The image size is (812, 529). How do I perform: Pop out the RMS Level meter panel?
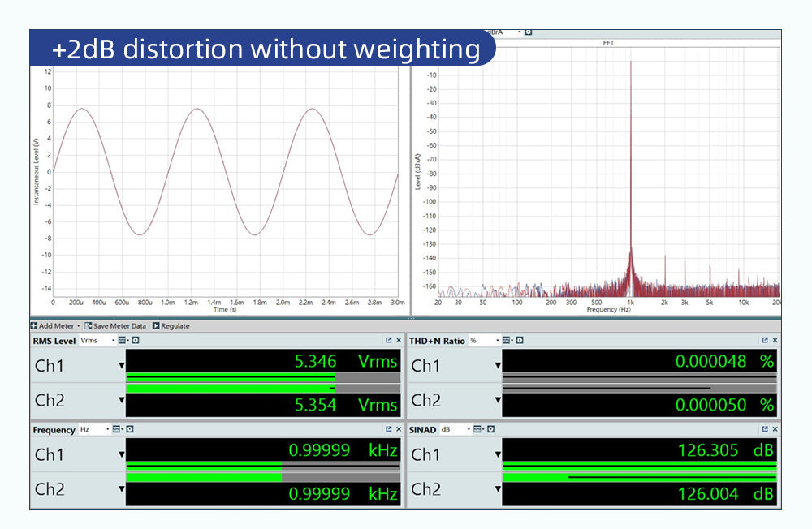pos(388,341)
